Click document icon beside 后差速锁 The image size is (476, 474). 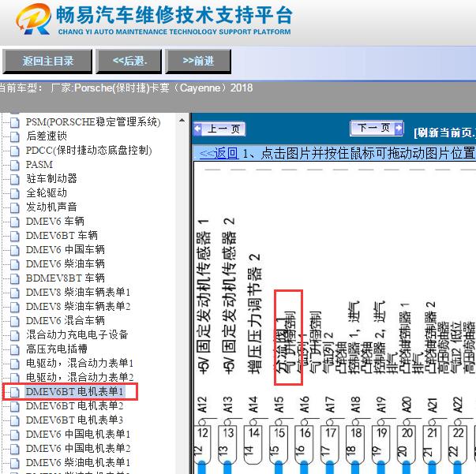pyautogui.click(x=14, y=136)
